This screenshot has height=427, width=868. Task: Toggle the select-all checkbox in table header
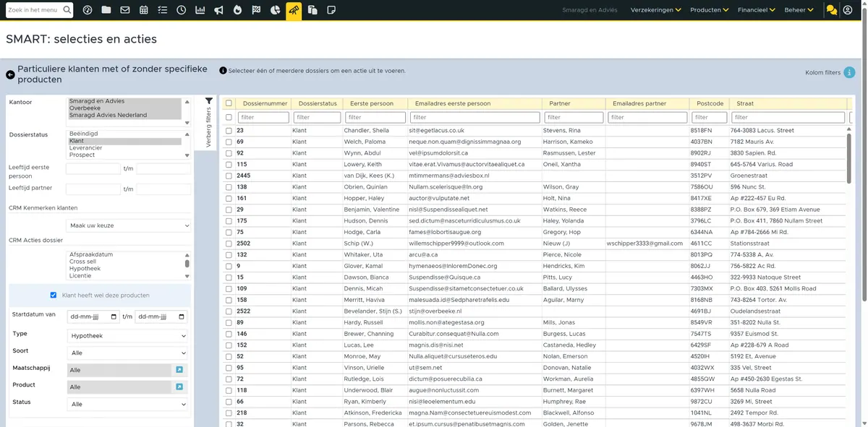(x=229, y=103)
